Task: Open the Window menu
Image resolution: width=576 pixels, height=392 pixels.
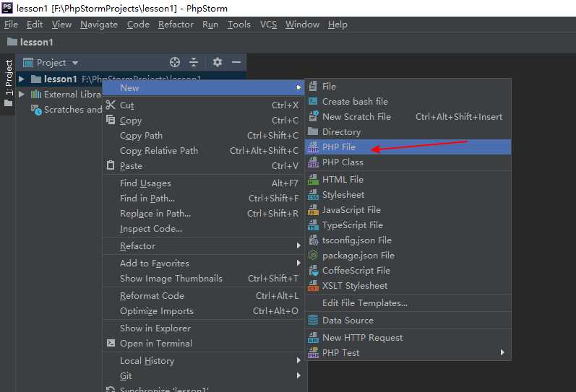Action: (302, 25)
